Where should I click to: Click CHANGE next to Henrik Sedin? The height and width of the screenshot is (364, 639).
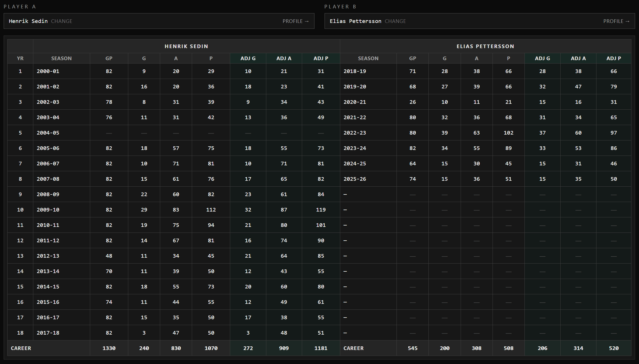[x=62, y=21]
